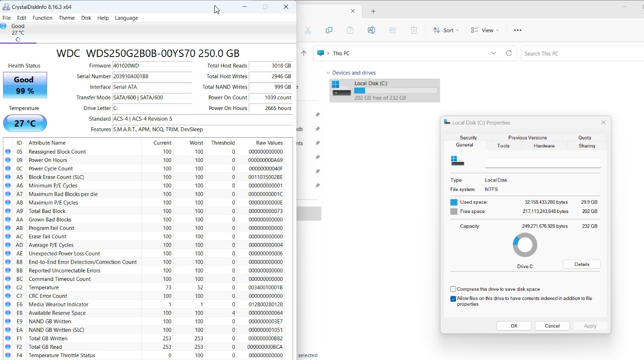Collapse the Devices and drives group
The image size is (644, 360).
pos(328,73)
